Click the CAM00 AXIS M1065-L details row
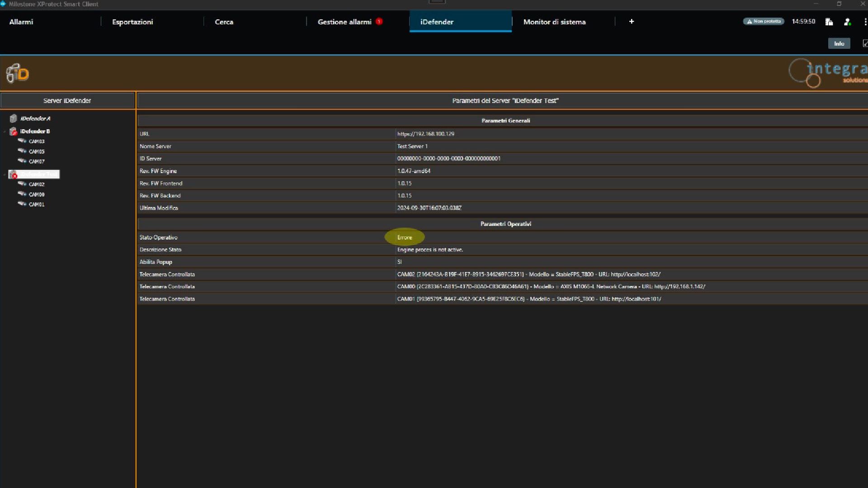868x488 pixels. 503,286
